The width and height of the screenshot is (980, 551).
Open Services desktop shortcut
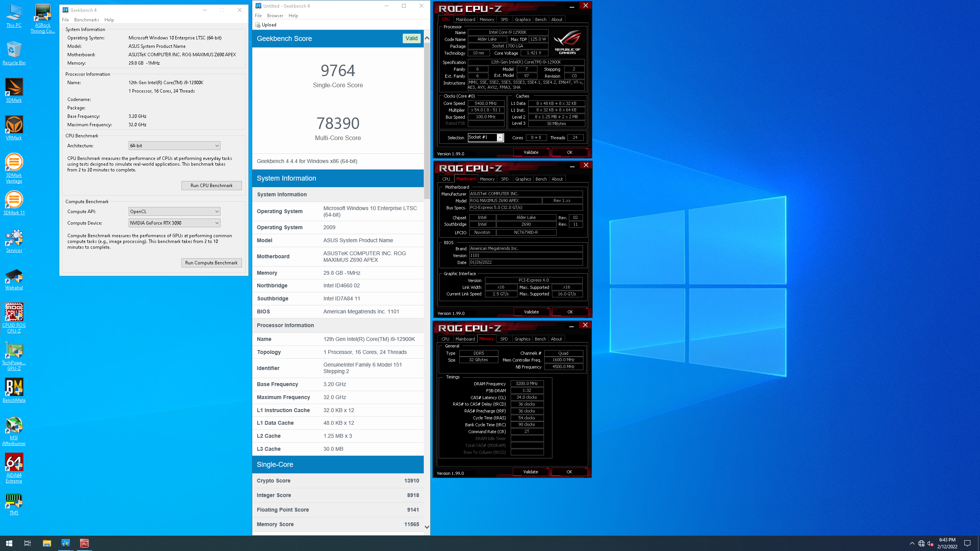14,241
